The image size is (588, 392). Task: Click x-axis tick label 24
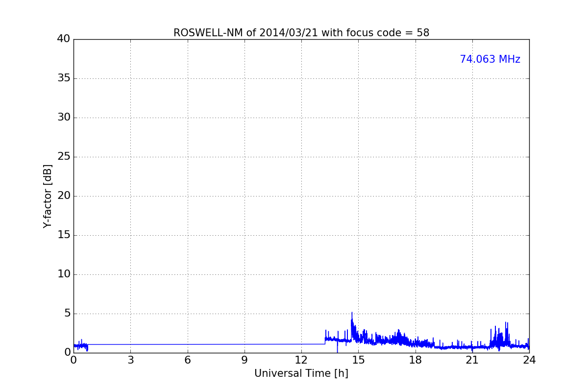pos(529,360)
